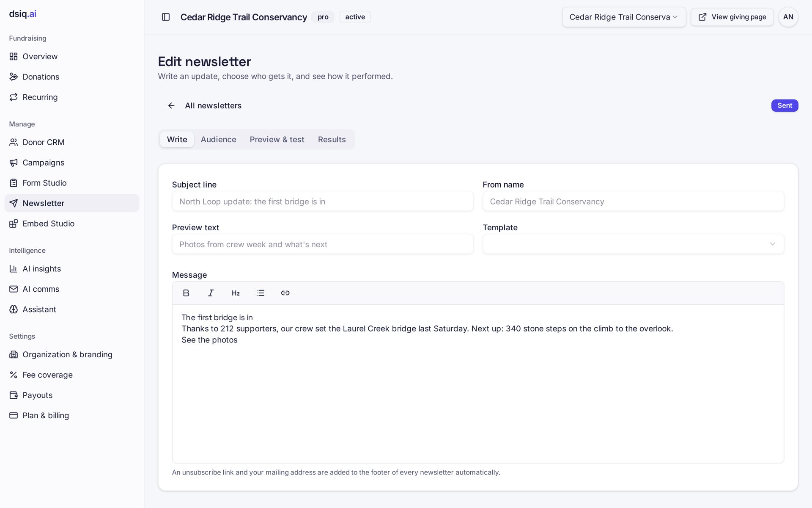Click the active status badge

pos(355,17)
